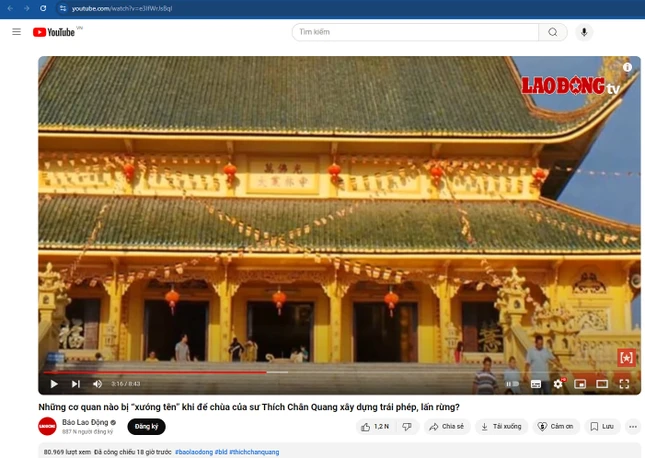
Task: Click the 887 N người đăng ký text
Action: pos(88,432)
